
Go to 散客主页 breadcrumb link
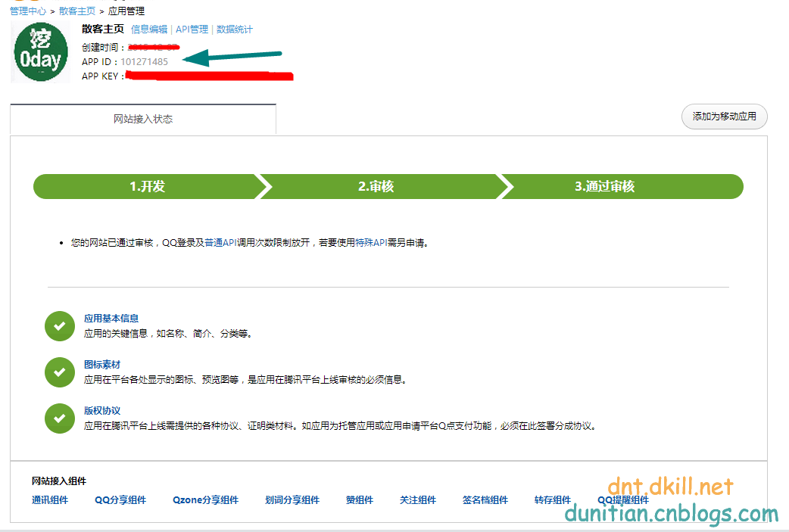click(77, 11)
